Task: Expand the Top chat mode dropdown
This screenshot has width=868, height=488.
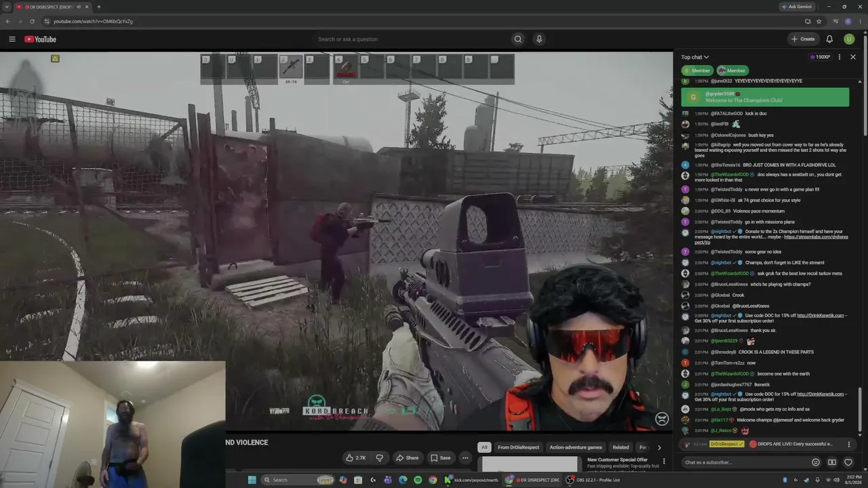Action: [x=695, y=57]
